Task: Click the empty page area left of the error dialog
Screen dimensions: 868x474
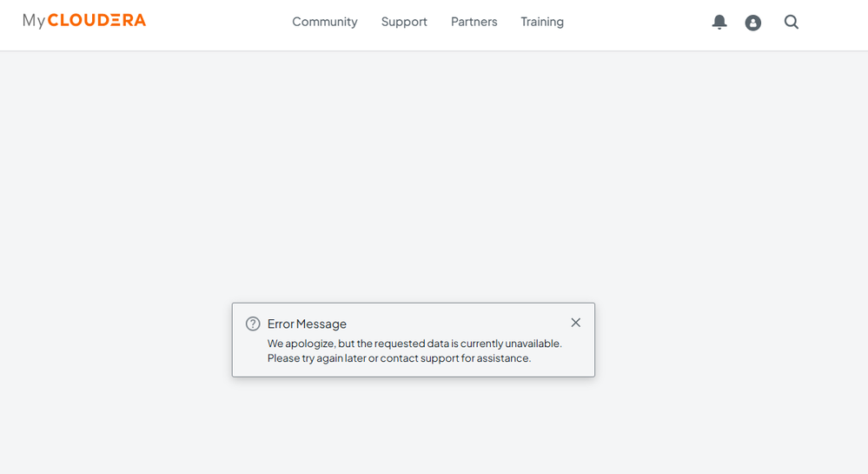Action: [113, 339]
